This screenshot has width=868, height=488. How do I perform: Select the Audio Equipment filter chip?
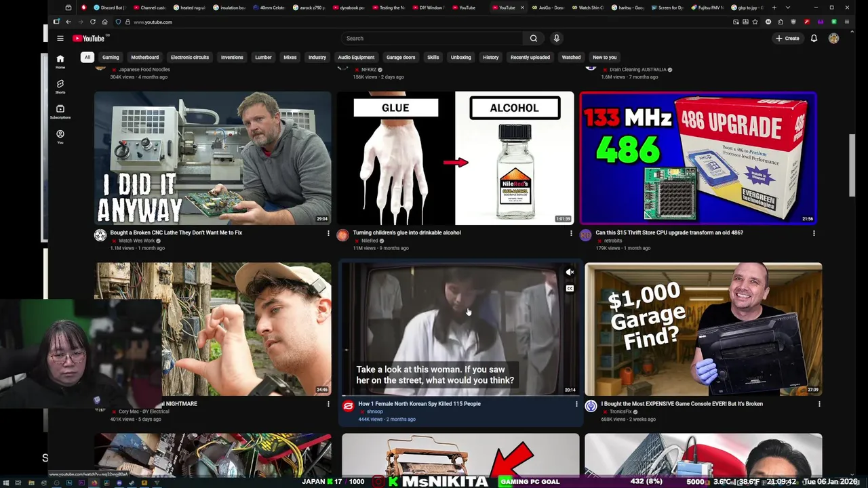(356, 58)
